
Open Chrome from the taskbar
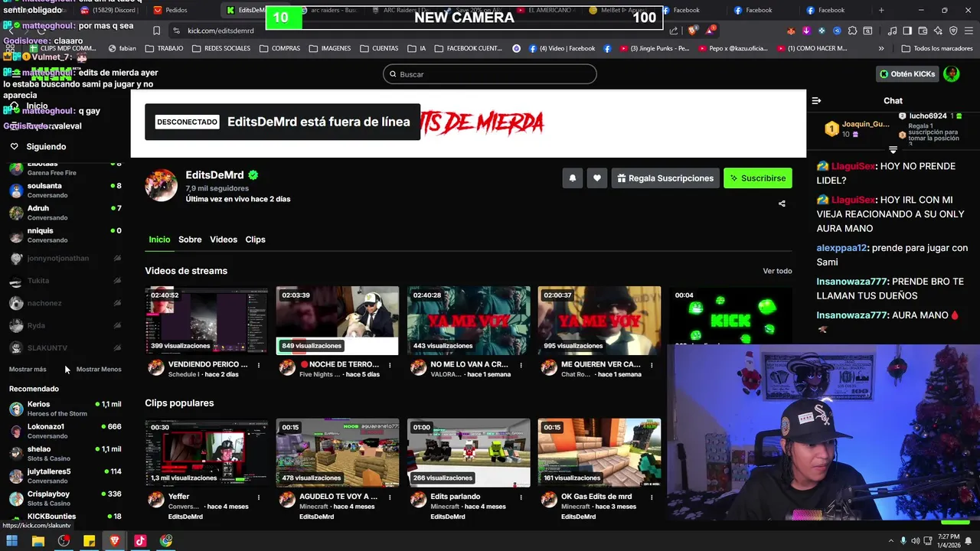[166, 541]
